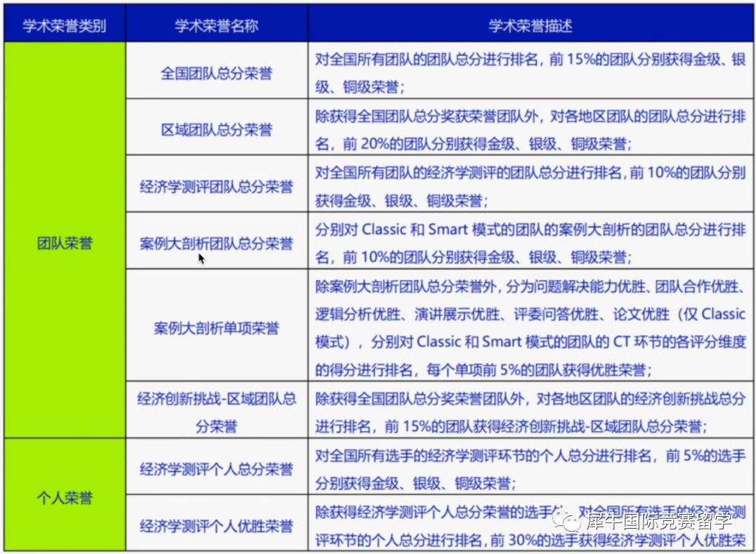Click the 经济创新挑战-区域团队总分荣誉 name cell

(216, 412)
